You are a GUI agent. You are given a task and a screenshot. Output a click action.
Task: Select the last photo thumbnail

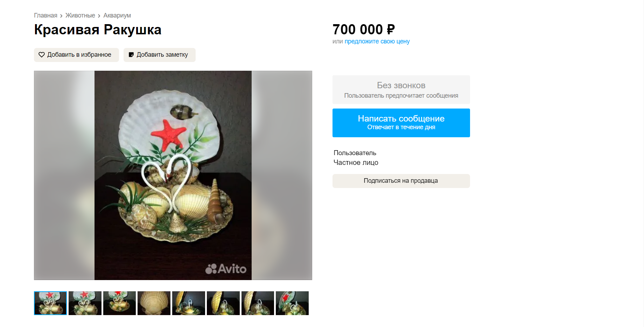292,303
